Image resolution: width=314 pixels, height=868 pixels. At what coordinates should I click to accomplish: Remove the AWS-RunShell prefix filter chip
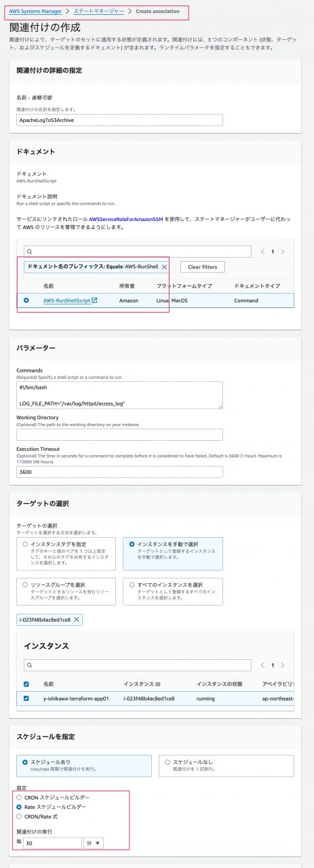click(165, 267)
